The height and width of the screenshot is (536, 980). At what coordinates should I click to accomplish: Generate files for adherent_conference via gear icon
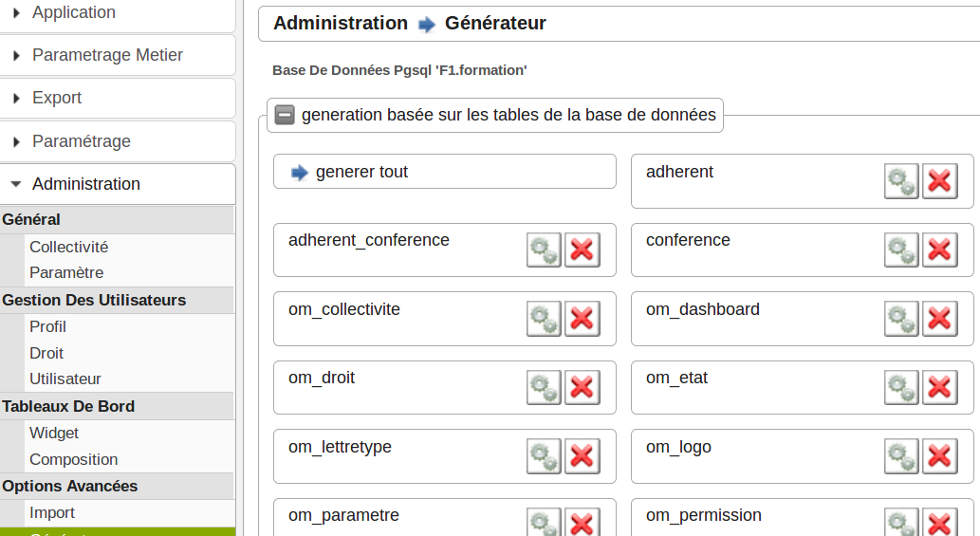tap(544, 250)
